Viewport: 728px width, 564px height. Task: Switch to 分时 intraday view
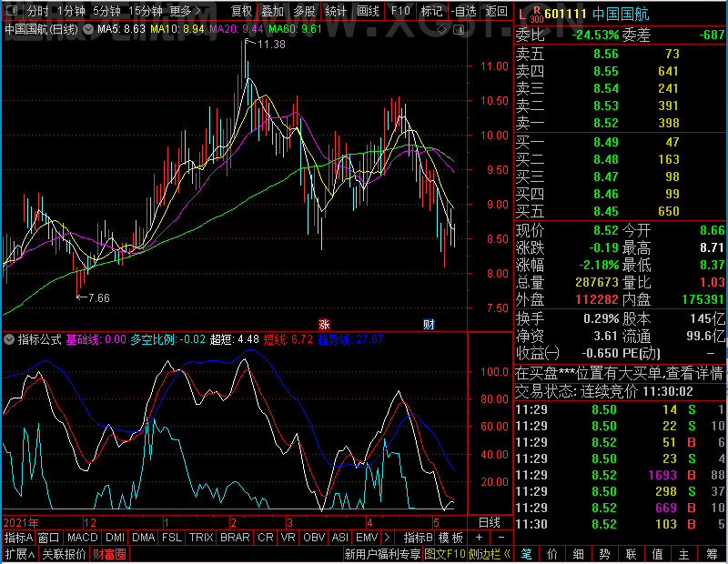coord(37,11)
